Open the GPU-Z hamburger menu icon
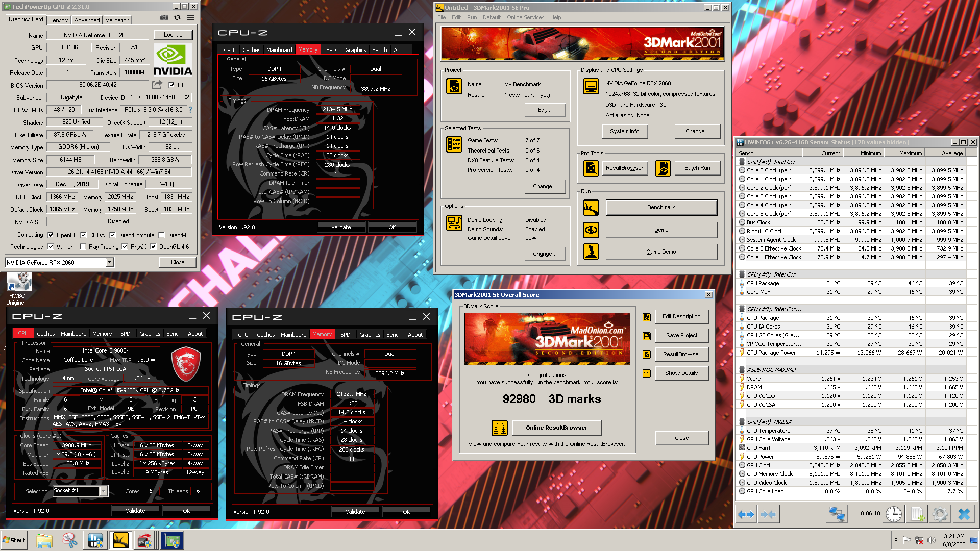Image resolution: width=980 pixels, height=551 pixels. (190, 18)
